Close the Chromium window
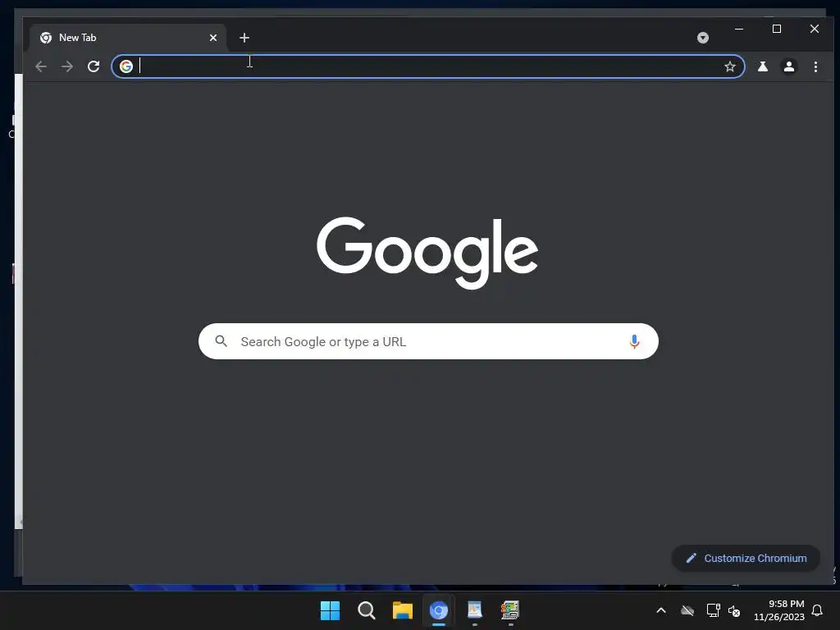Viewport: 840px width, 630px height. pos(815,29)
